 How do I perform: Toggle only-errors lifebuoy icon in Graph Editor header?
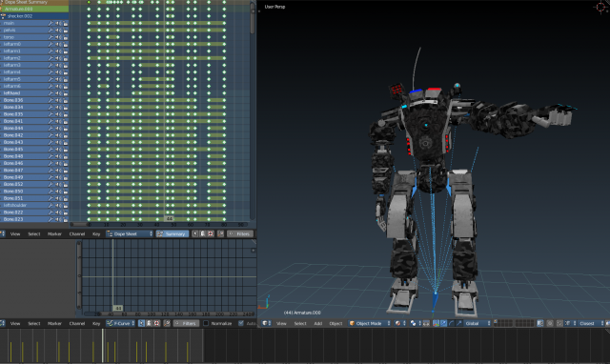(x=156, y=323)
